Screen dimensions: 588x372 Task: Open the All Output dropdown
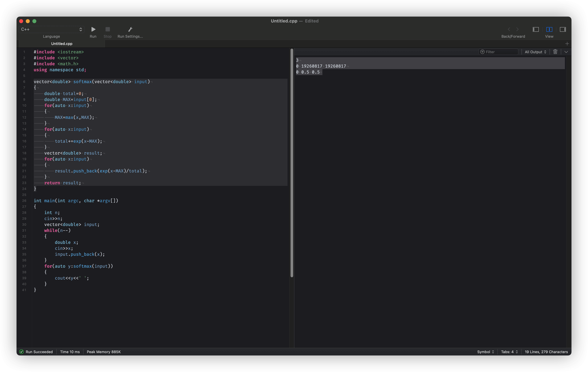(535, 52)
